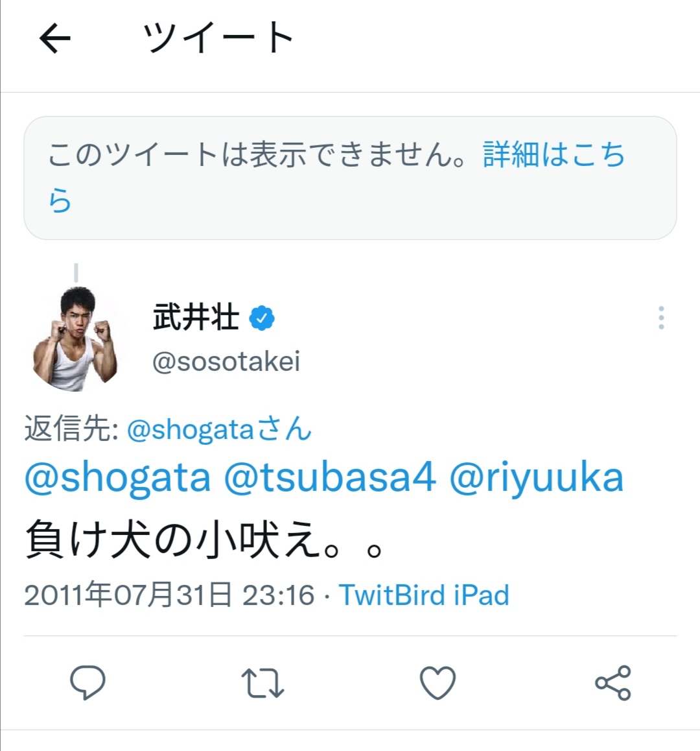This screenshot has height=751, width=700.
Task: Like the tweet with heart icon
Action: pos(437,683)
